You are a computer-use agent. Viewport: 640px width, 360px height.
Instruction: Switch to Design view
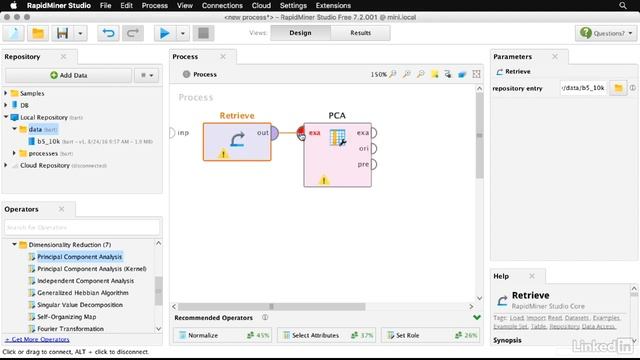tap(300, 33)
